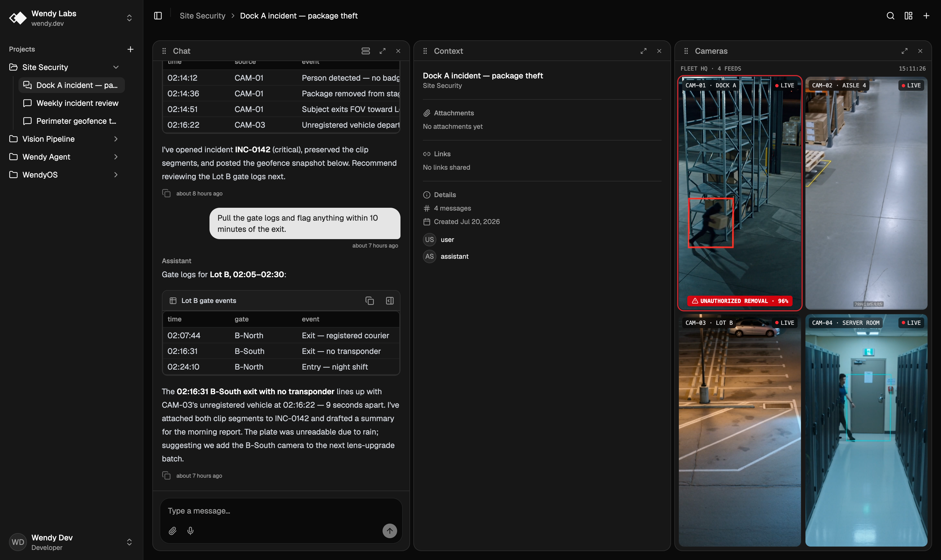Focus the Type a message field
This screenshot has height=560, width=941.
pos(281,511)
